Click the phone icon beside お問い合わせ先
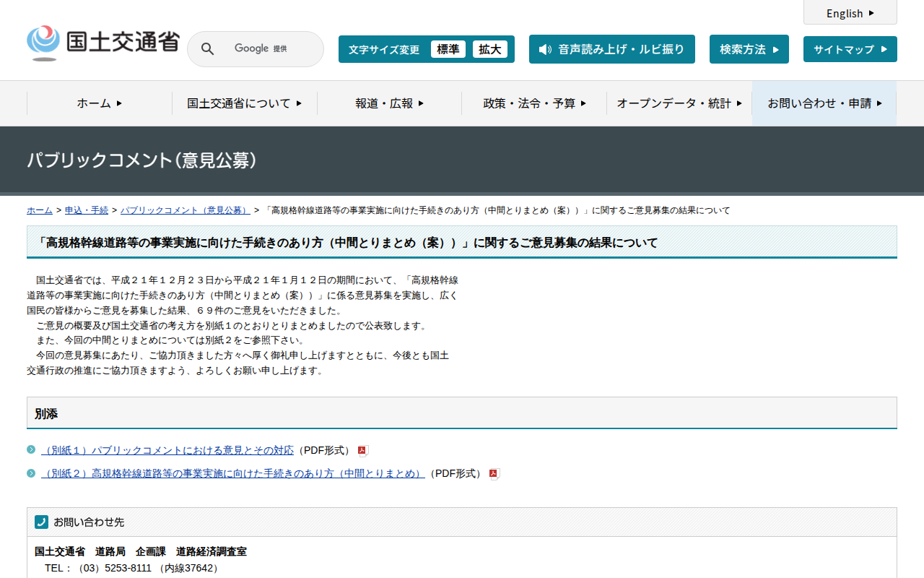 click(41, 522)
